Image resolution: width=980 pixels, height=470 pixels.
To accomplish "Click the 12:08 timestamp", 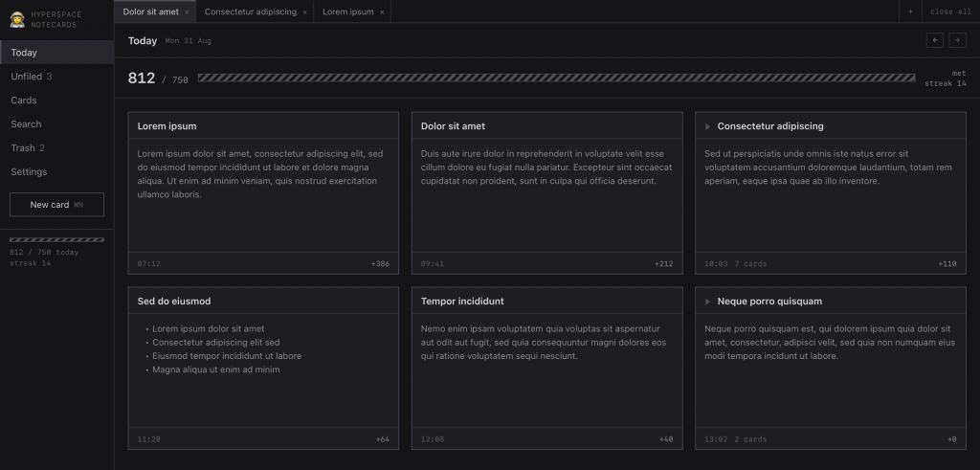I will (433, 439).
